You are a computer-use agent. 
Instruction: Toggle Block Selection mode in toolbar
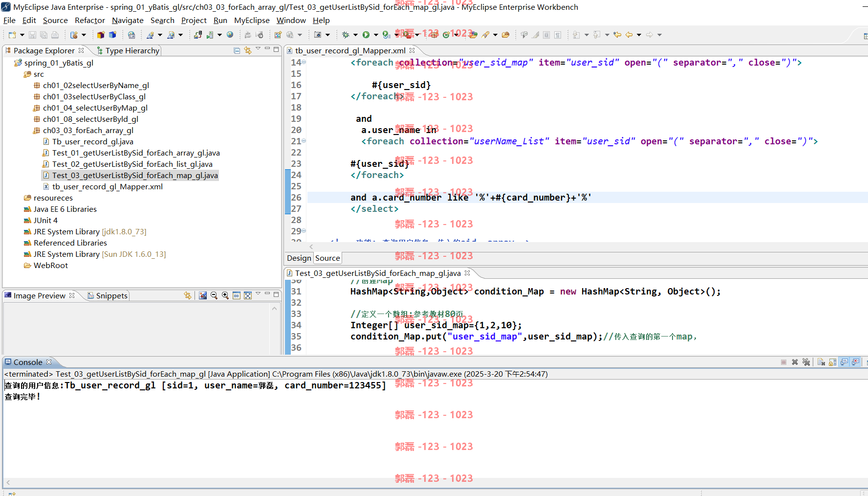(546, 35)
